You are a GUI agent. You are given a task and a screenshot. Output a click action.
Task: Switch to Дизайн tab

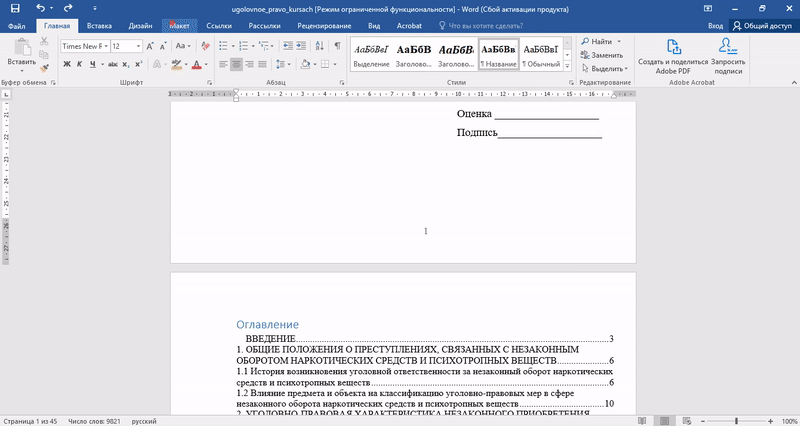point(140,26)
